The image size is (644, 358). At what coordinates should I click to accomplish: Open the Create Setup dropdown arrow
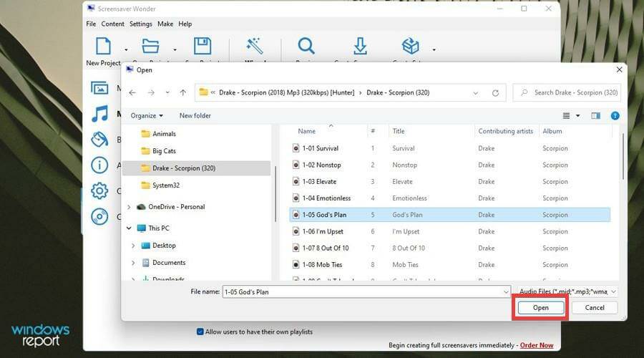pyautogui.click(x=434, y=49)
